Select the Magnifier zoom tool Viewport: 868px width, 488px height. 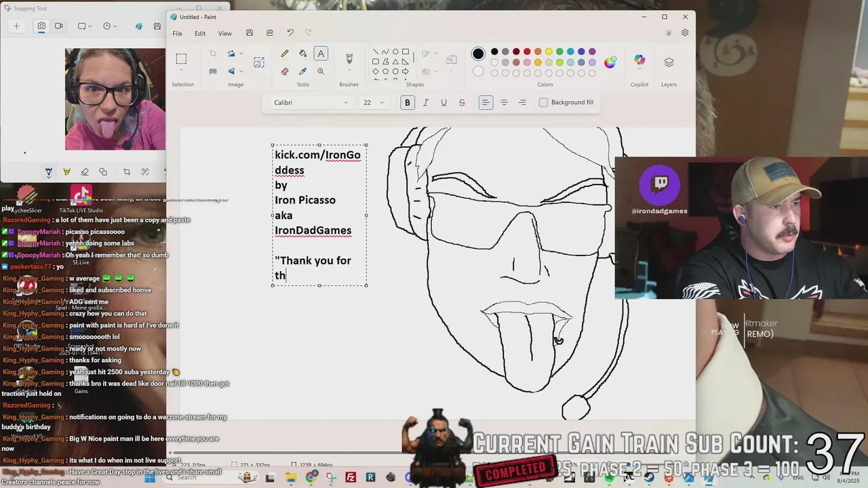pos(321,71)
